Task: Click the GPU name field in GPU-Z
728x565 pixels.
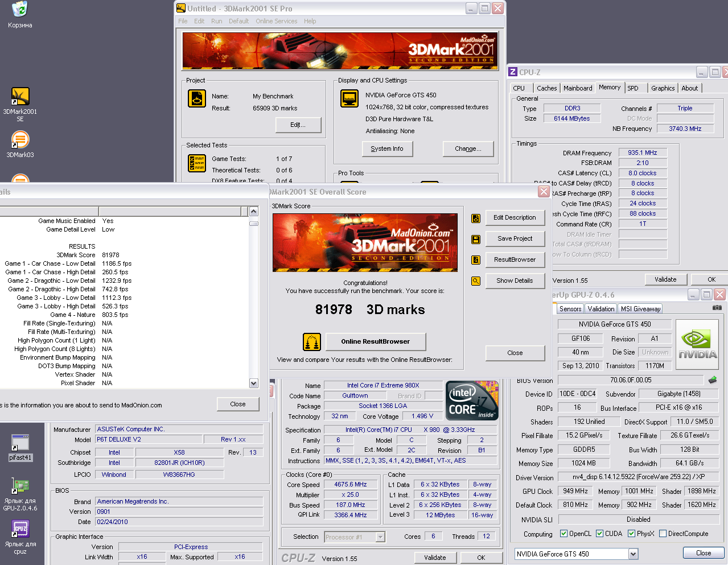Action: 615,324
